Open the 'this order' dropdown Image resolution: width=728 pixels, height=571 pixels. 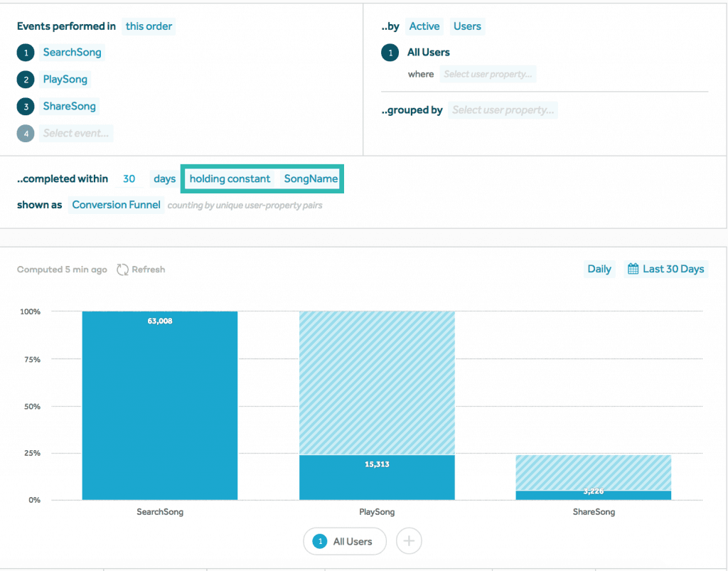click(149, 26)
